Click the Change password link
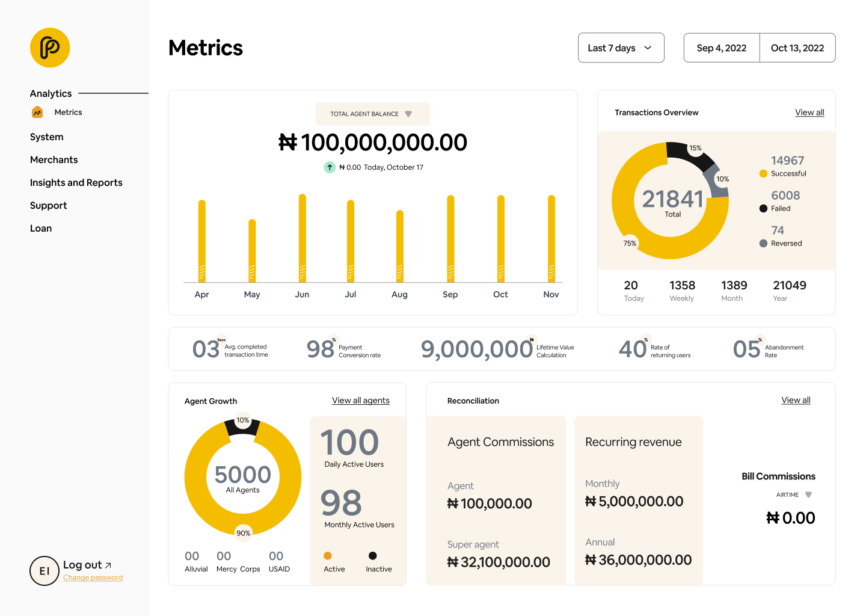This screenshot has height=616, width=866. (x=93, y=577)
